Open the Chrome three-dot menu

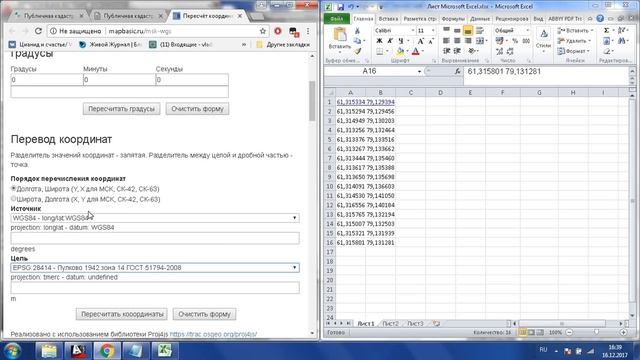[x=308, y=31]
